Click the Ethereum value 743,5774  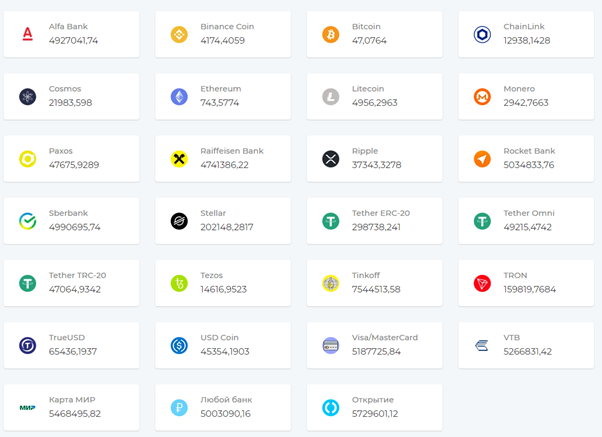(220, 103)
